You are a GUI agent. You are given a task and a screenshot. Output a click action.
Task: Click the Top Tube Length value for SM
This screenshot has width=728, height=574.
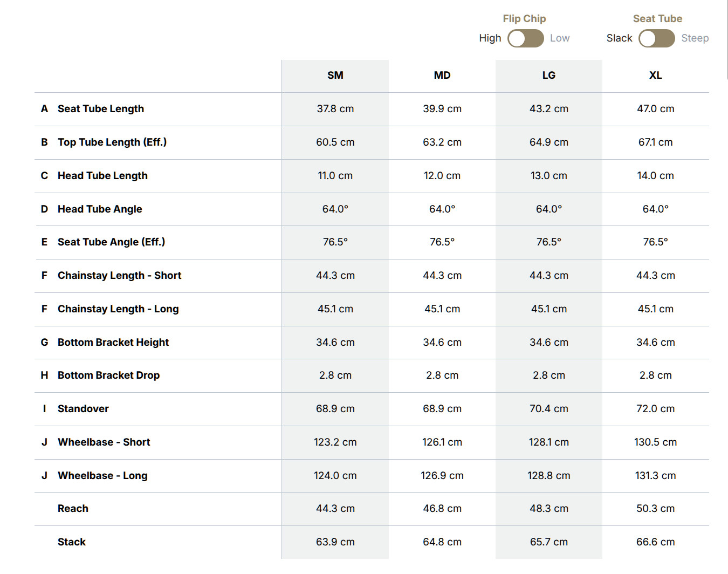coord(335,142)
